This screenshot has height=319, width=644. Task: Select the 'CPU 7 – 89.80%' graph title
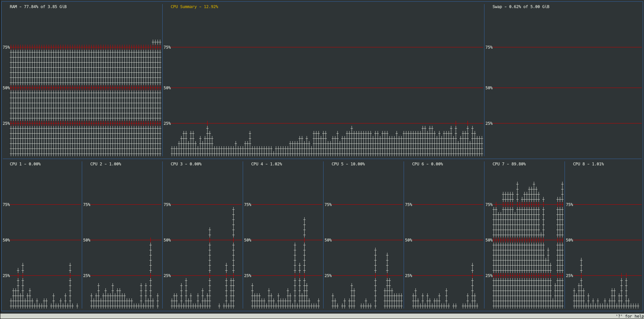pyautogui.click(x=509, y=164)
